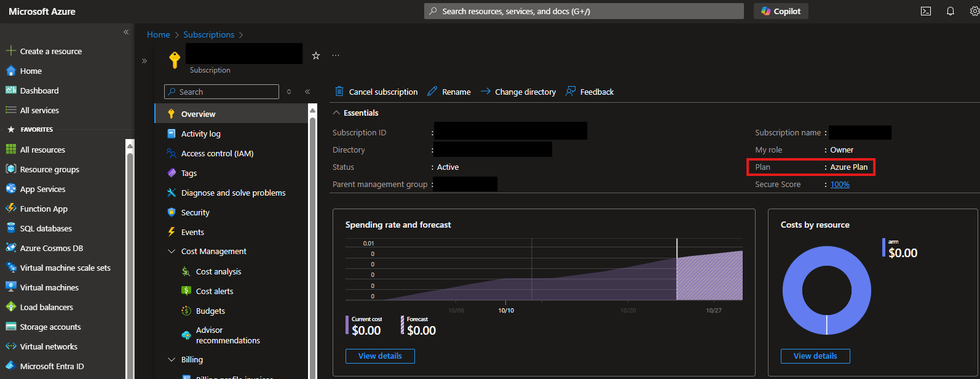This screenshot has width=980, height=379.
Task: Click the Microsoft Azure logo text
Action: (42, 11)
